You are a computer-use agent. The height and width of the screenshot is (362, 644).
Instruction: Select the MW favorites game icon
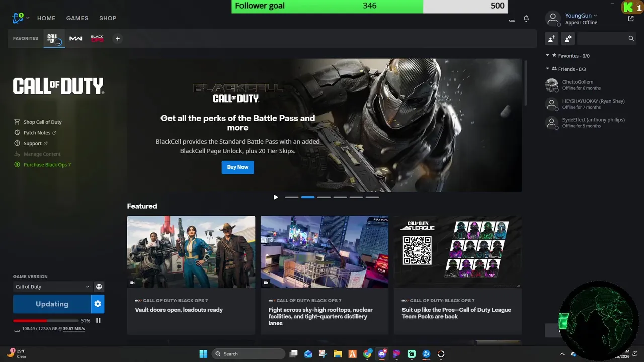[x=76, y=39]
